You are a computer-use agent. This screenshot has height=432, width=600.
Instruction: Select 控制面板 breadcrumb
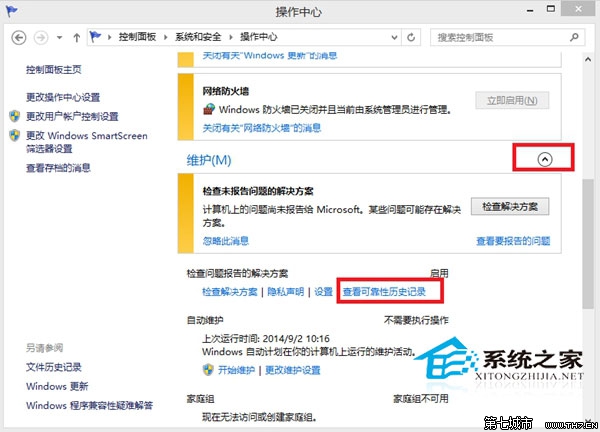(x=137, y=37)
